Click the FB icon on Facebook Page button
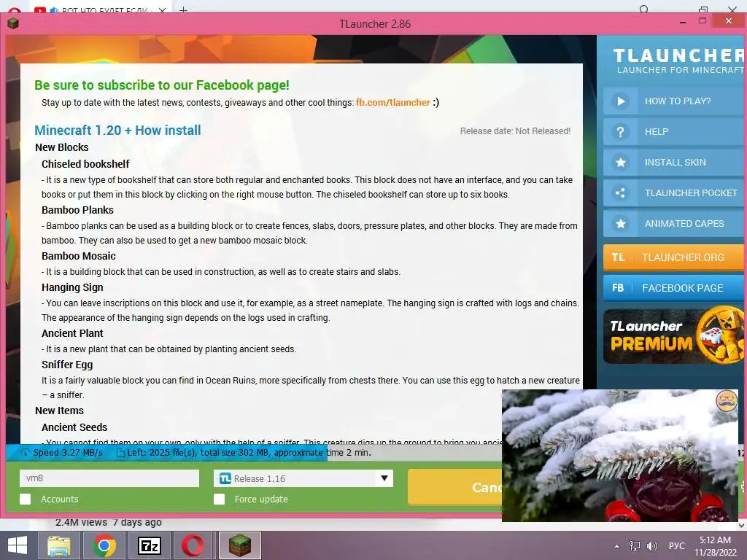747x560 pixels. coord(618,287)
